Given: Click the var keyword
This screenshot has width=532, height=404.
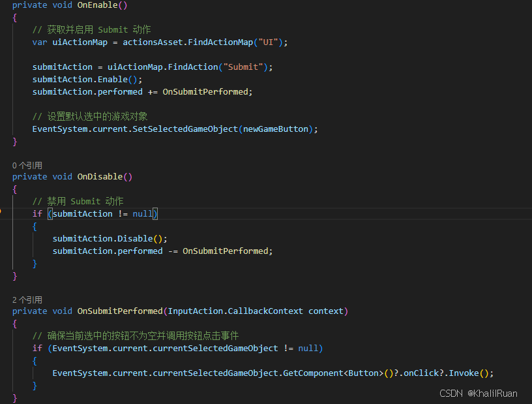Looking at the screenshot, I should [x=40, y=42].
